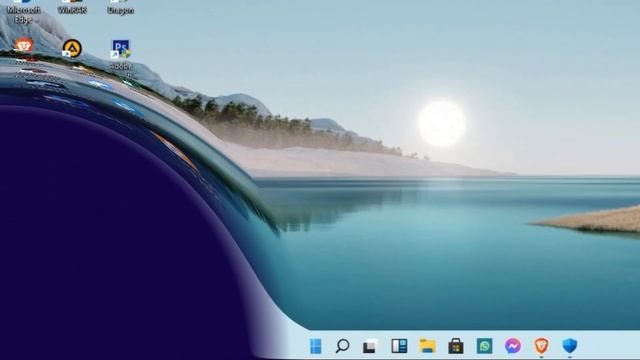Viewport: 640px width, 360px height.
Task: Open Search from the taskbar magnifier
Action: coord(342,346)
